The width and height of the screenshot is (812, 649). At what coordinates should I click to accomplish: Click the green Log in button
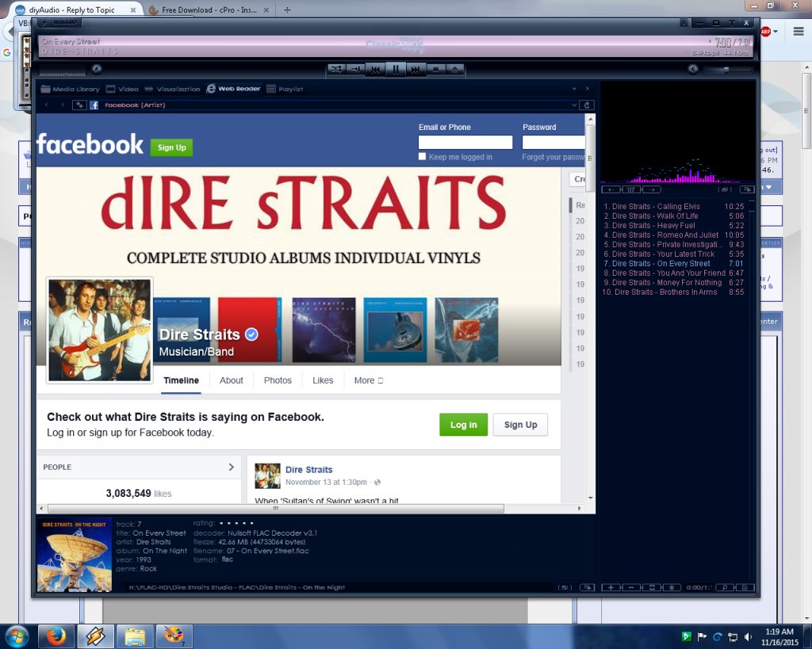pyautogui.click(x=463, y=425)
